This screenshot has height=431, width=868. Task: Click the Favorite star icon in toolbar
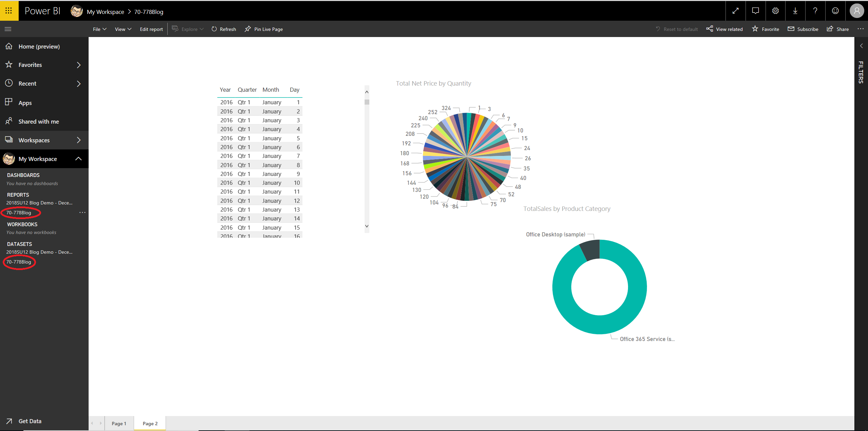[755, 29]
